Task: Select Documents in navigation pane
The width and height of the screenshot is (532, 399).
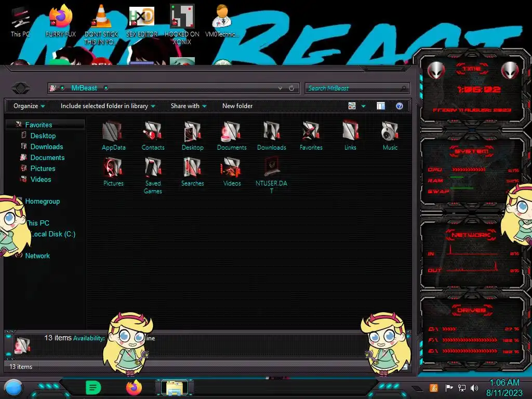Action: [x=47, y=157]
